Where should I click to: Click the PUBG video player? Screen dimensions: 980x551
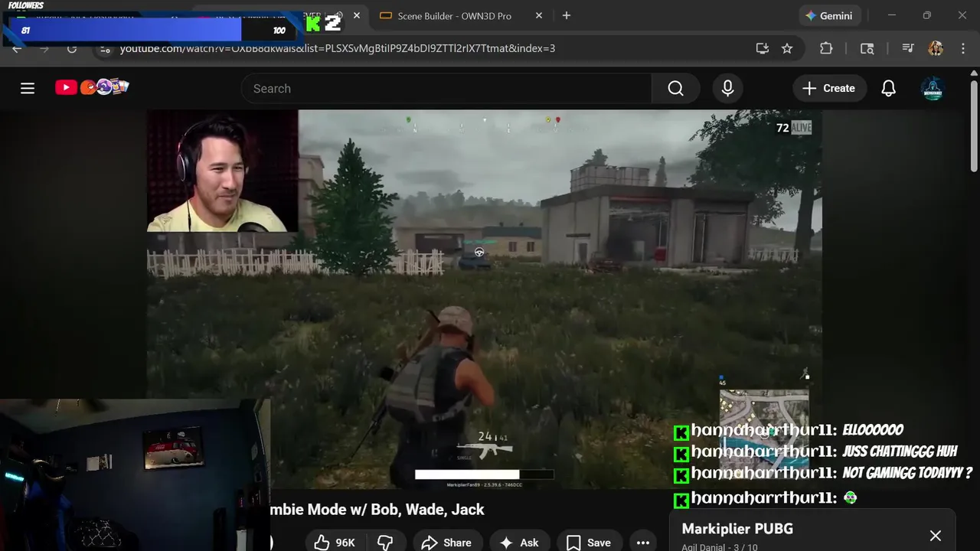[x=484, y=298]
